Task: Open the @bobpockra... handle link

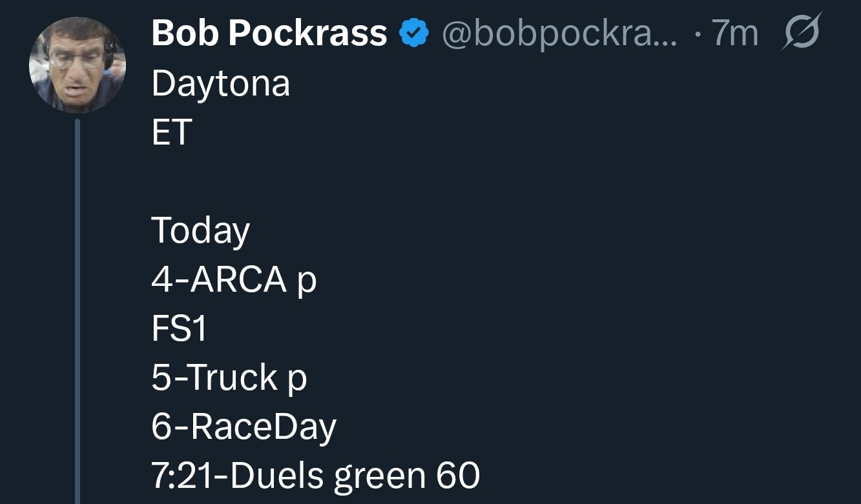Action: click(x=559, y=34)
